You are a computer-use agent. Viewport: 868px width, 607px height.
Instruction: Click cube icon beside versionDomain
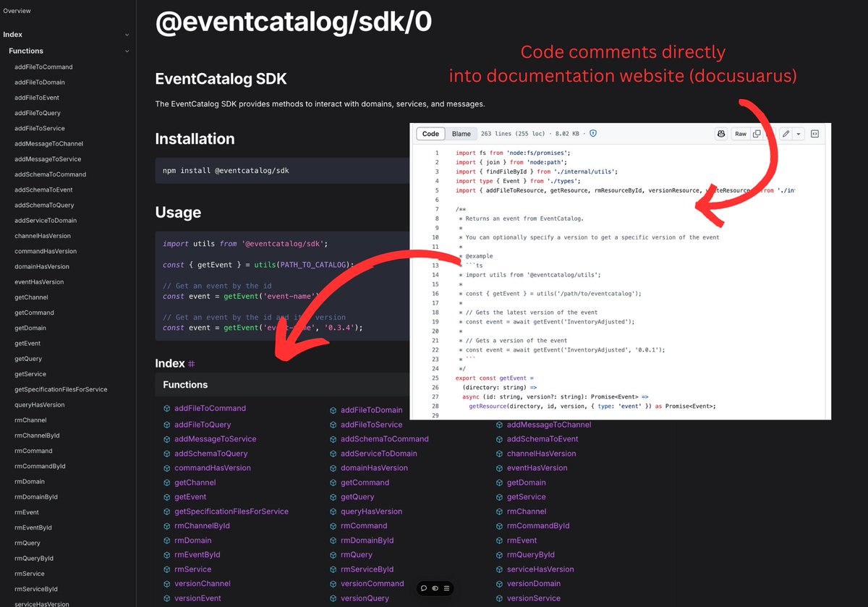pyautogui.click(x=500, y=584)
